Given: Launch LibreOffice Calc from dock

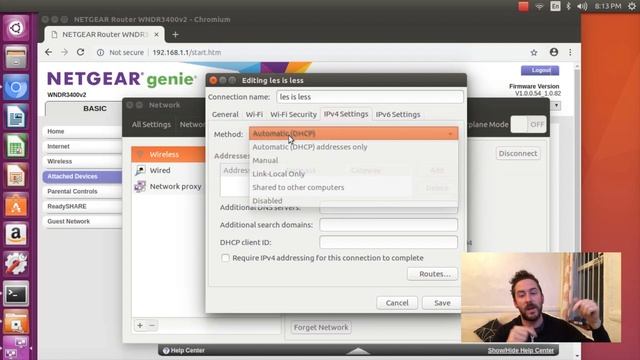Looking at the screenshot, I should [x=16, y=147].
